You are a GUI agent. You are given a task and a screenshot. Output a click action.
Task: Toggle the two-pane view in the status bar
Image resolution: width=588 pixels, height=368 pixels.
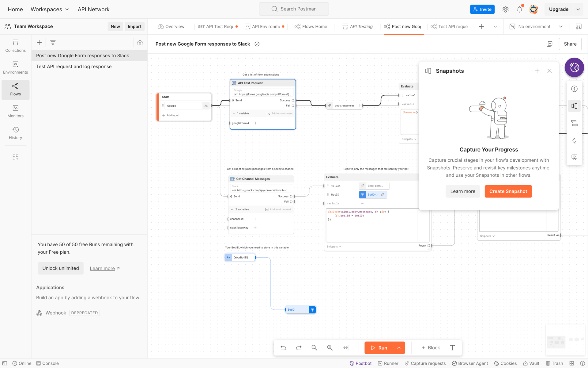point(571,363)
